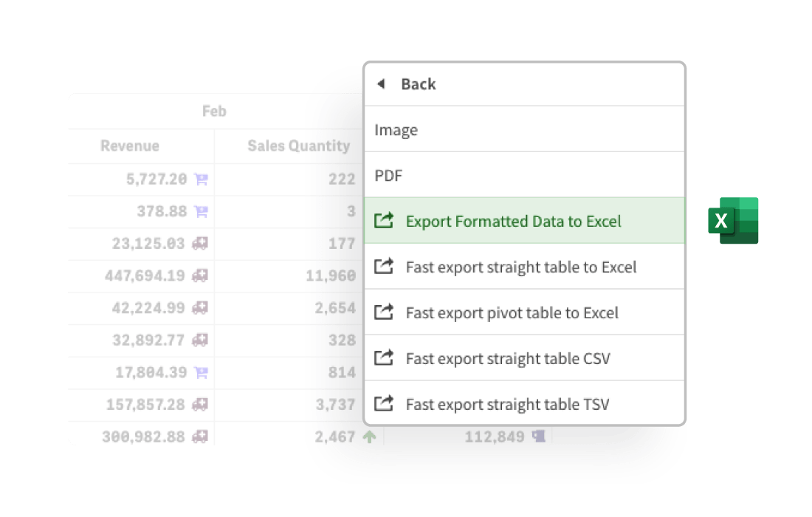
Task: Click the Revenue column header
Action: point(130,146)
